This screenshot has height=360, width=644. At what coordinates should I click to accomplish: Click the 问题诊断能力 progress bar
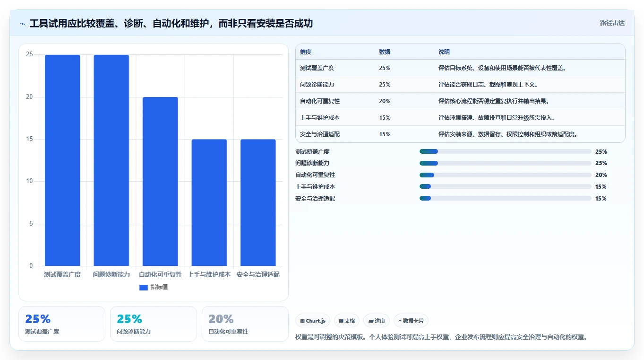[506, 163]
